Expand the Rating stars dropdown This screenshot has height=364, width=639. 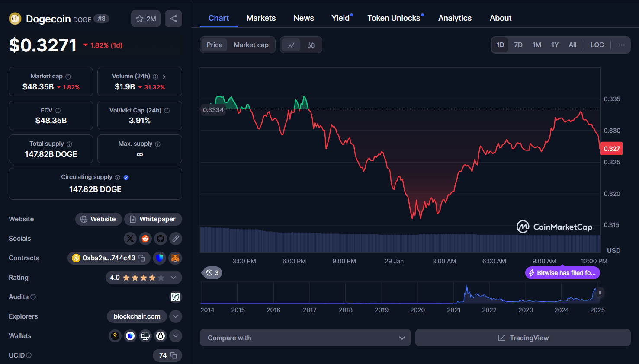[x=173, y=277]
